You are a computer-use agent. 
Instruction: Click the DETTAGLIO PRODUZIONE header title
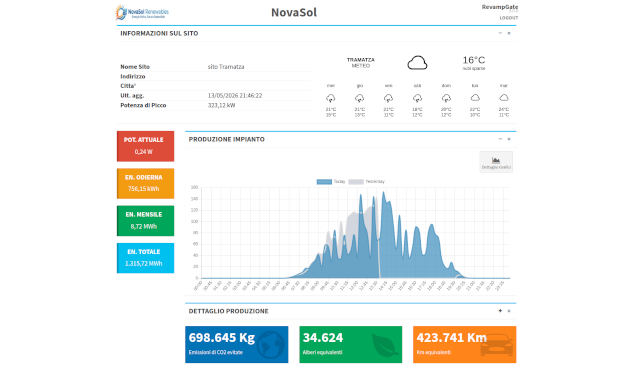coord(228,311)
